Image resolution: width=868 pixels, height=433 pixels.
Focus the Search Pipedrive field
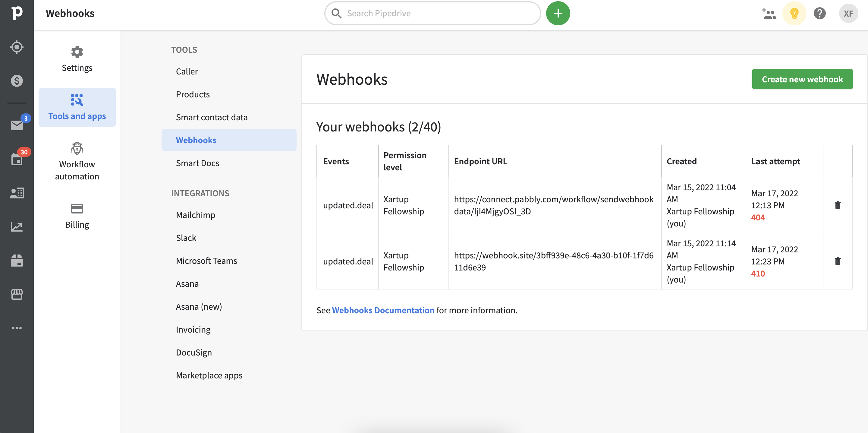click(x=433, y=13)
